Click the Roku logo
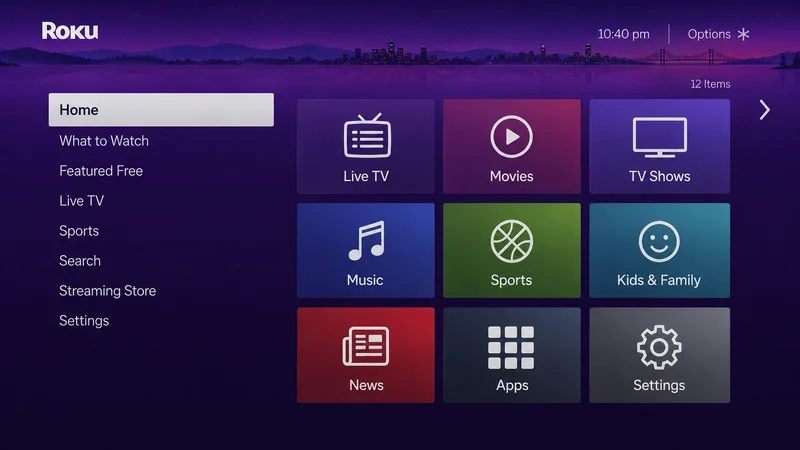This screenshot has height=450, width=800. click(x=70, y=31)
